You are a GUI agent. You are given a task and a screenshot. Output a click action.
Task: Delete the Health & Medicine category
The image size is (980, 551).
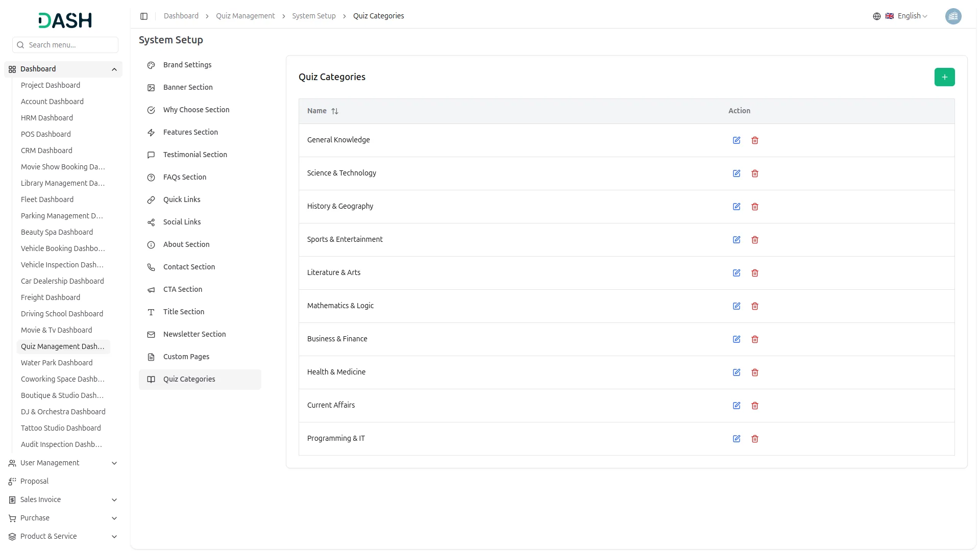coord(755,372)
